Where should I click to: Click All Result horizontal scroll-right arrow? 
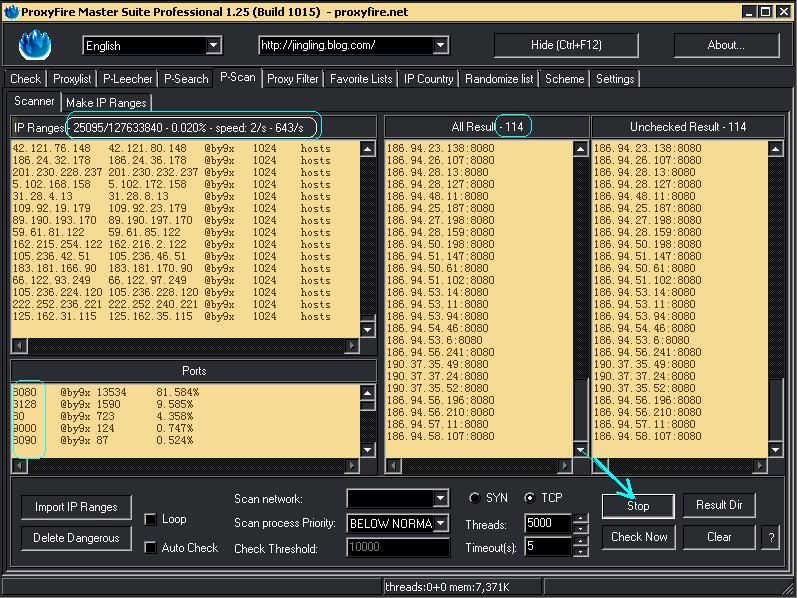tap(565, 466)
